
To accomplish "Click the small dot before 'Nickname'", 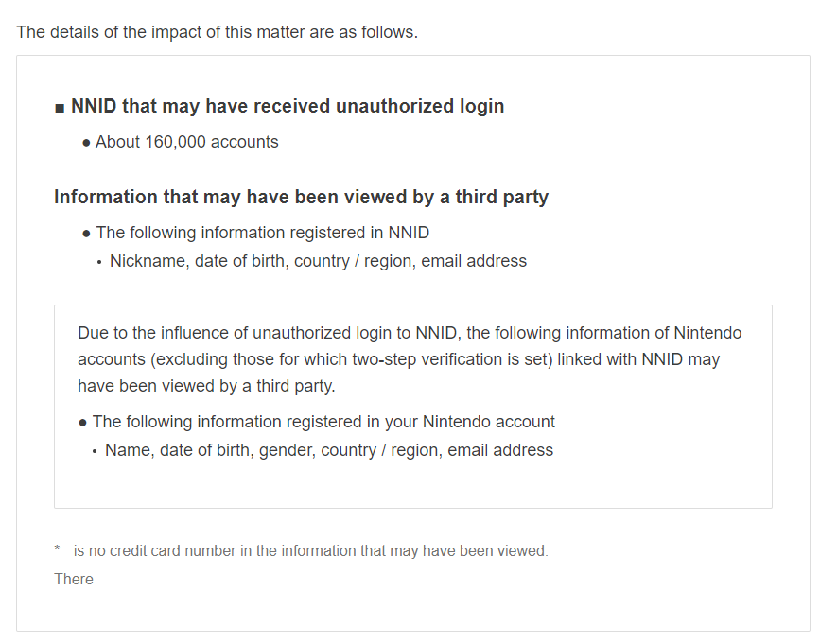I will point(99,263).
